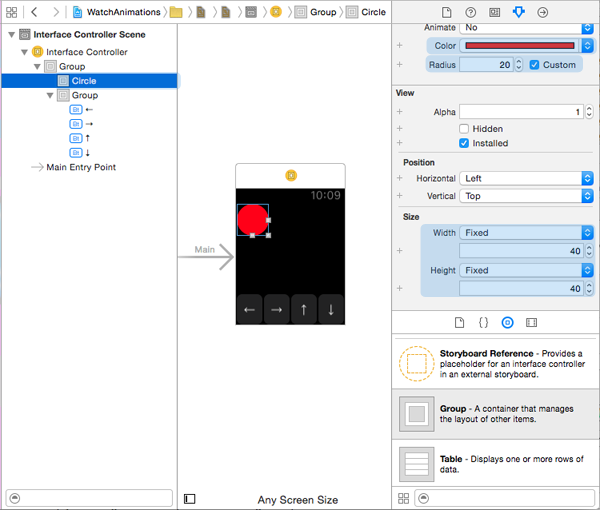
Task: Click the Any Screen Size button
Action: tap(297, 499)
